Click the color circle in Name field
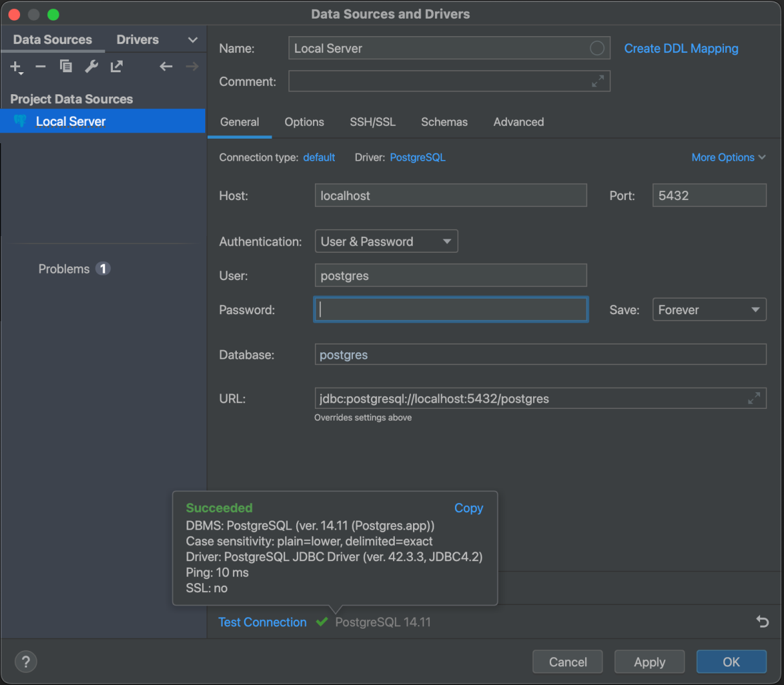This screenshot has width=784, height=685. [x=597, y=48]
